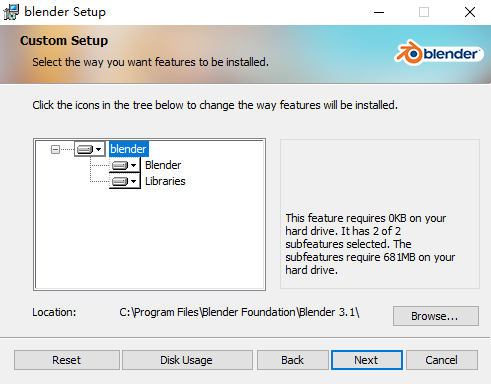Image resolution: width=491 pixels, height=384 pixels.
Task: Click the drive icon beside Blender subfeature
Action: pyautogui.click(x=120, y=165)
